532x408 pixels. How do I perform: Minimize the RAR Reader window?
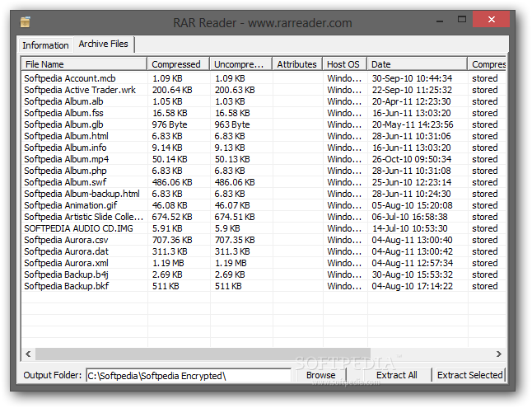tap(440, 20)
